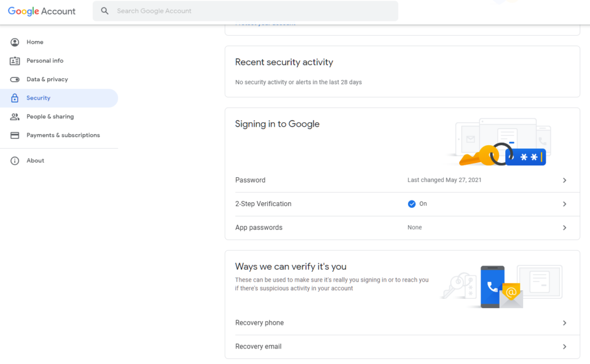Expand the Password row chevron
Screen dimensions: 590x364
[565, 180]
